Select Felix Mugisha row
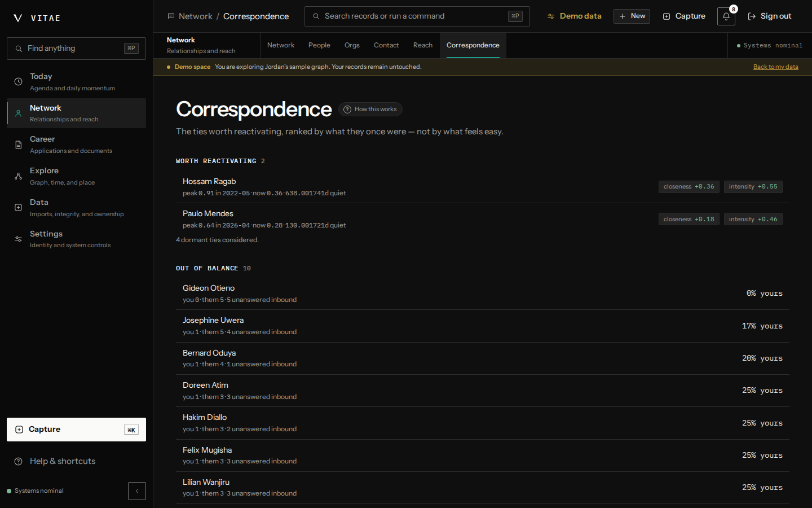The height and width of the screenshot is (508, 812). tap(483, 456)
